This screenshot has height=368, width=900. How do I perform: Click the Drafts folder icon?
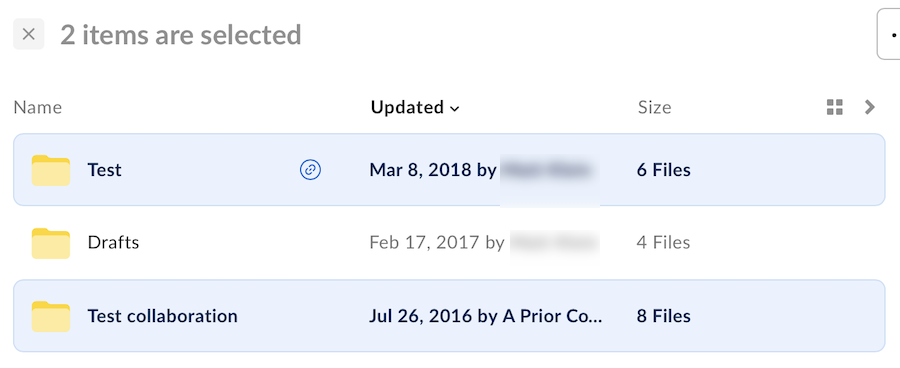[x=51, y=243]
